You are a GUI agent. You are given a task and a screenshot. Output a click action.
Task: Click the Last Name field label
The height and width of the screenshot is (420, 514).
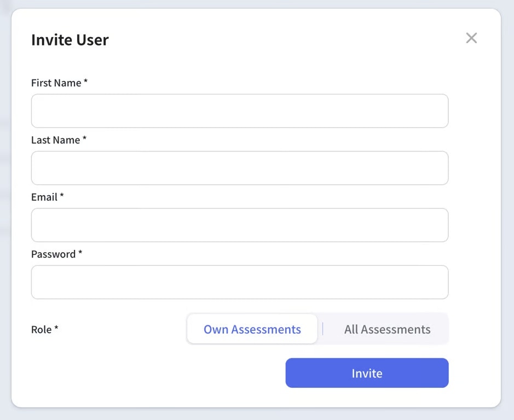[55, 140]
